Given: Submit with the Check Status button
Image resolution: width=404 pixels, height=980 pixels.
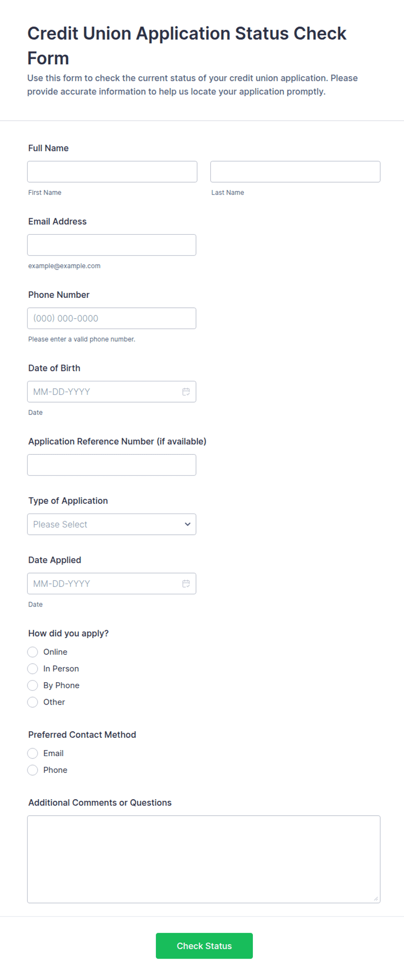Looking at the screenshot, I should point(204,946).
